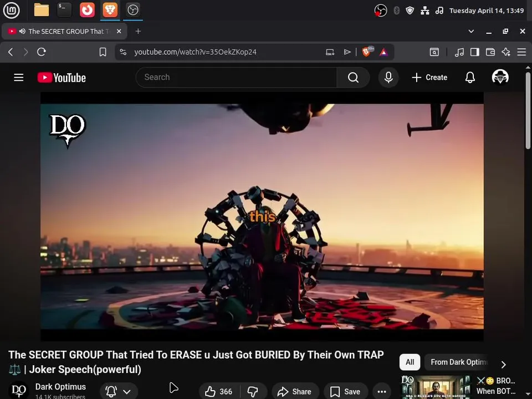This screenshot has height=399, width=532.
Task: Close the YouTube browser tab
Action: click(119, 31)
